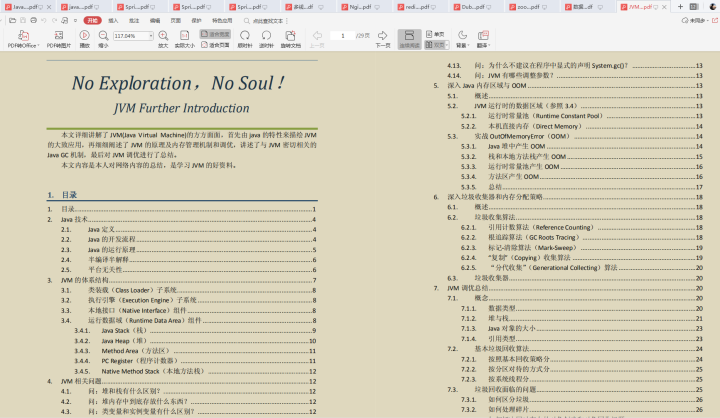
Task: Start slideshow with the 播放 play icon
Action: point(84,35)
